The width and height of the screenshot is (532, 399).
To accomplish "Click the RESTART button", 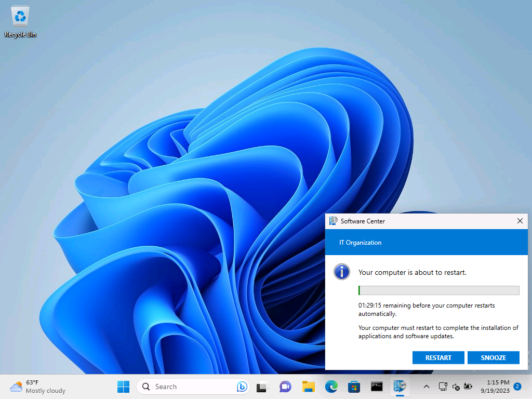I will (438, 357).
